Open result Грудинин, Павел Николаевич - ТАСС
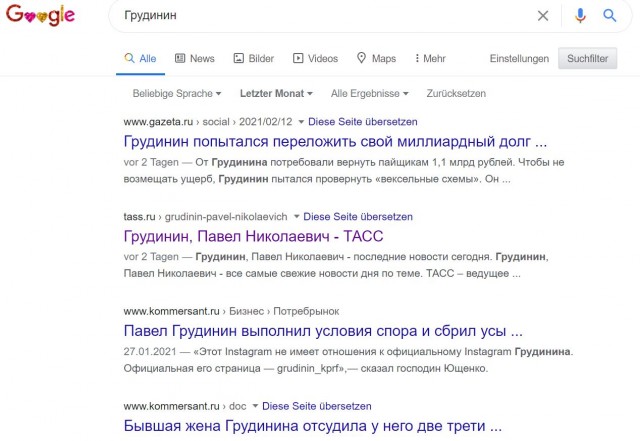This screenshot has height=441, width=640. pos(253,236)
